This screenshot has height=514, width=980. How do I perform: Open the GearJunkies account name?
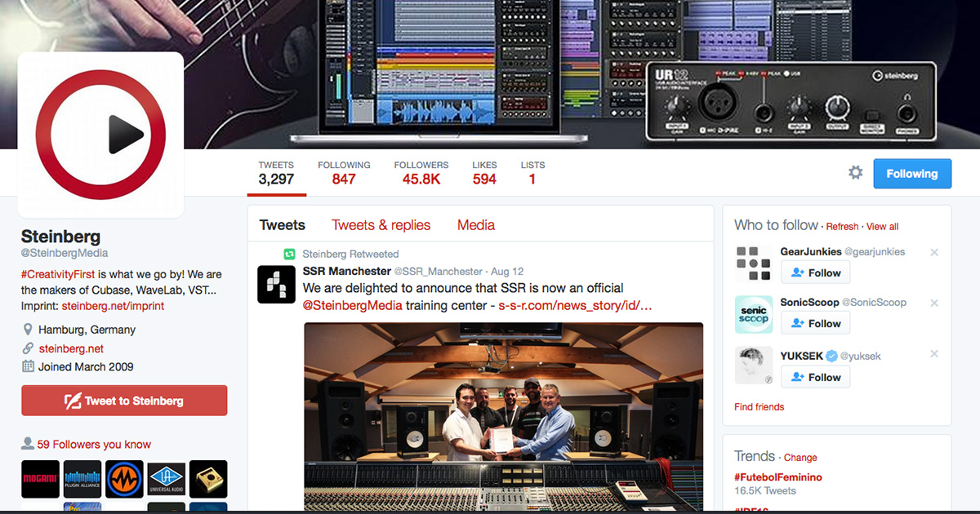(x=809, y=252)
